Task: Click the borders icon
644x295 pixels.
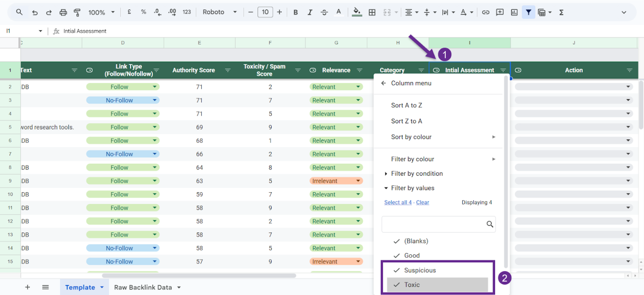Action: click(x=372, y=12)
